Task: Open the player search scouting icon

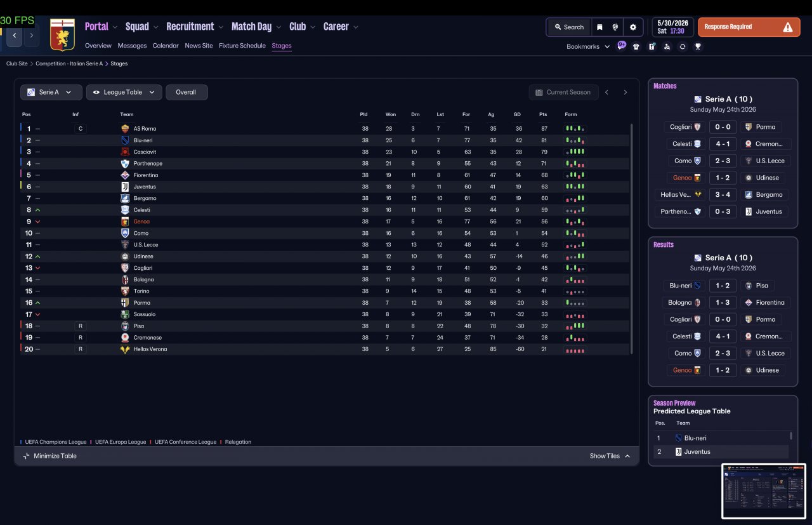Action: coord(667,46)
